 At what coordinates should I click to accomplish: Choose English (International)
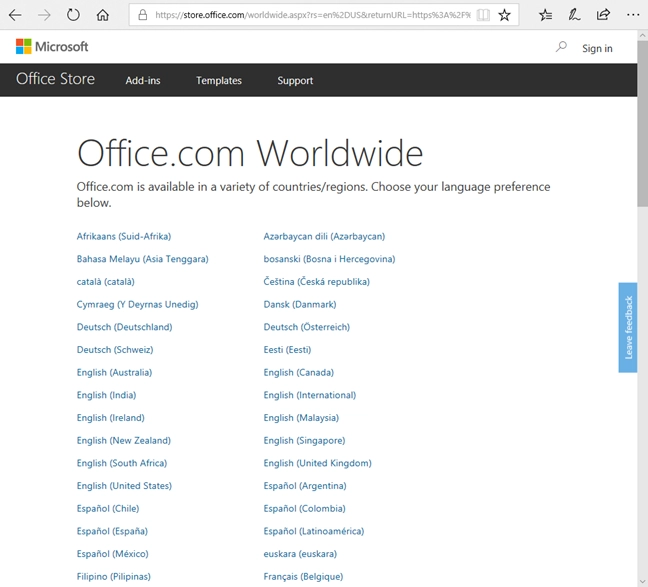click(310, 395)
